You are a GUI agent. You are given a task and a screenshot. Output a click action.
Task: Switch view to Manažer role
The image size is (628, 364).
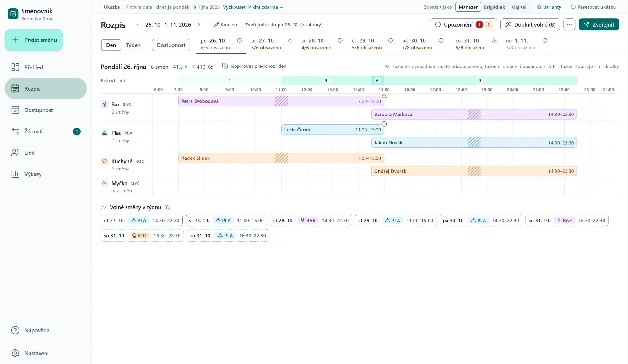pos(468,7)
